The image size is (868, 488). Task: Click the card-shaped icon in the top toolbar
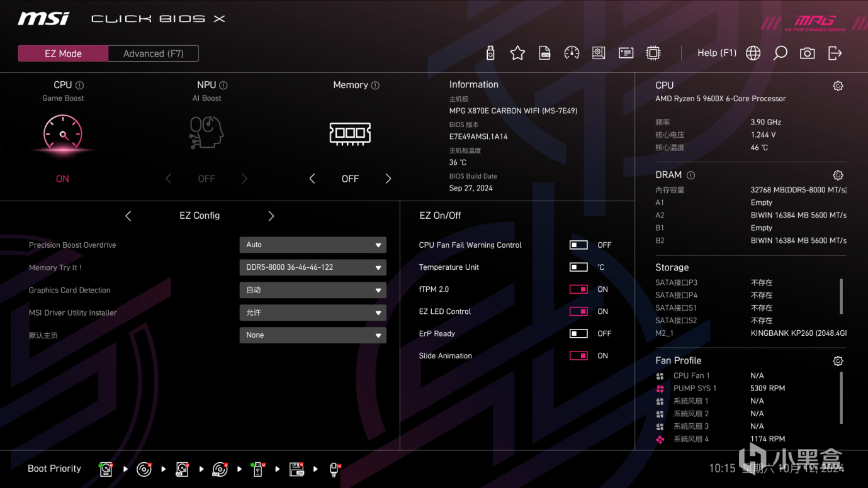coord(626,53)
